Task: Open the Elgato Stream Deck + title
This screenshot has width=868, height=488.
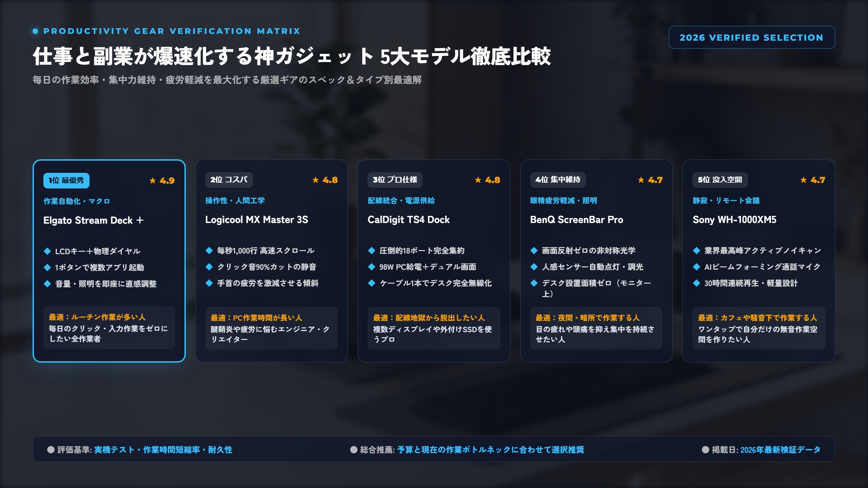Action: pos(94,220)
